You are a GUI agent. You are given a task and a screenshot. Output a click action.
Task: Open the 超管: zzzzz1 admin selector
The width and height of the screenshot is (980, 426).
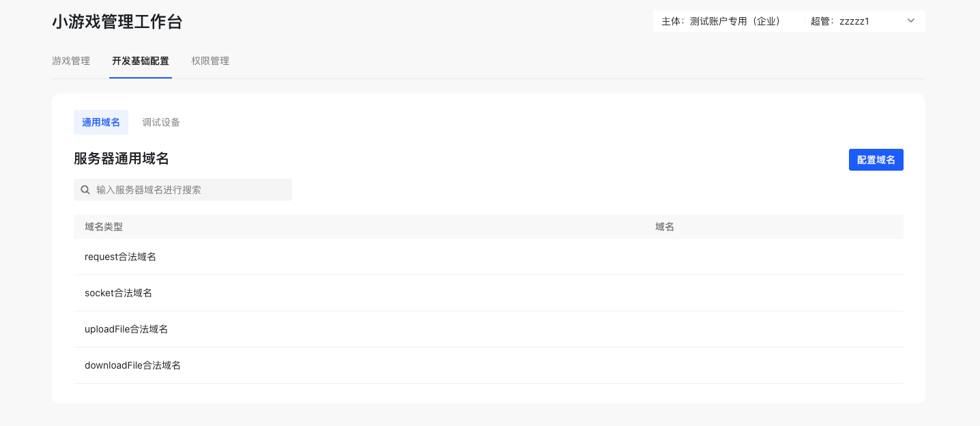click(839, 21)
